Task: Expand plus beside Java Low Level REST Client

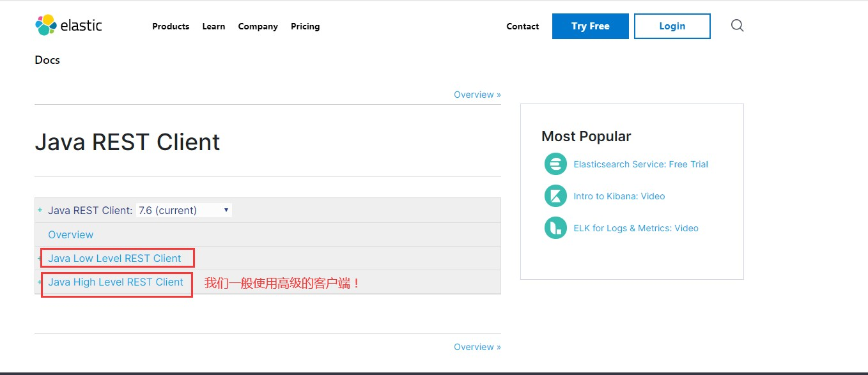Action: [40, 258]
